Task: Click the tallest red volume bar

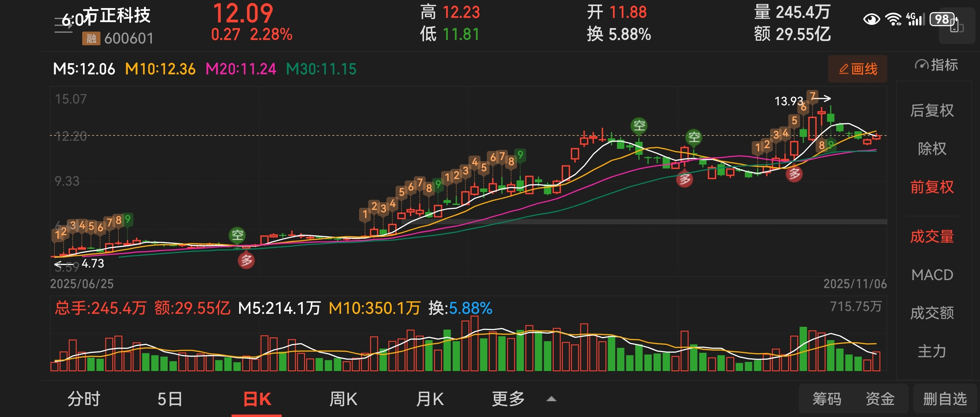Action: click(474, 343)
